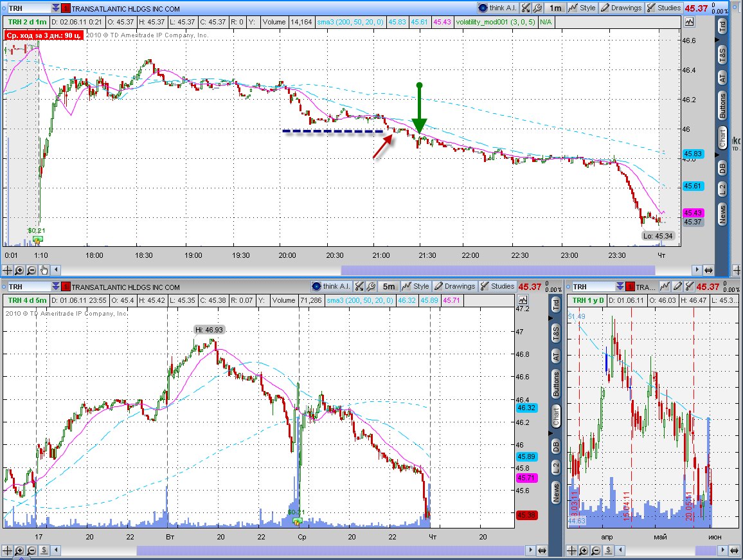The image size is (743, 560).
Task: Click the dollar sign icon under 5m chart
Action: (44, 550)
